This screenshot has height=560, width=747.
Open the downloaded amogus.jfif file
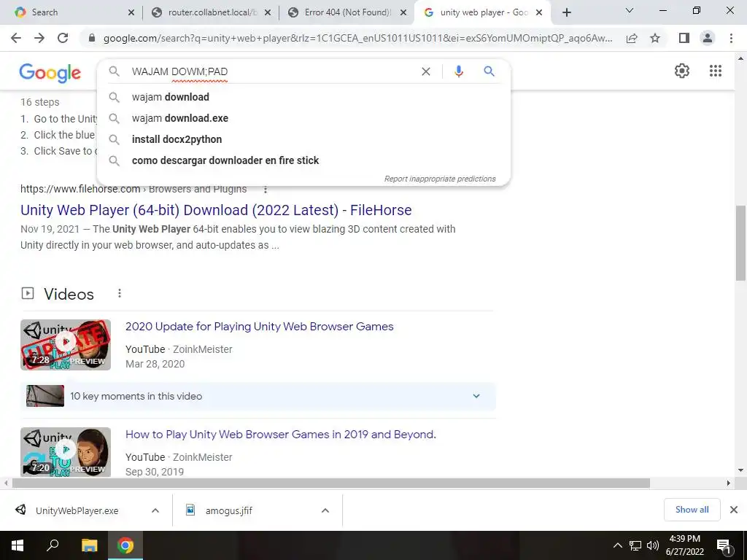pos(228,510)
